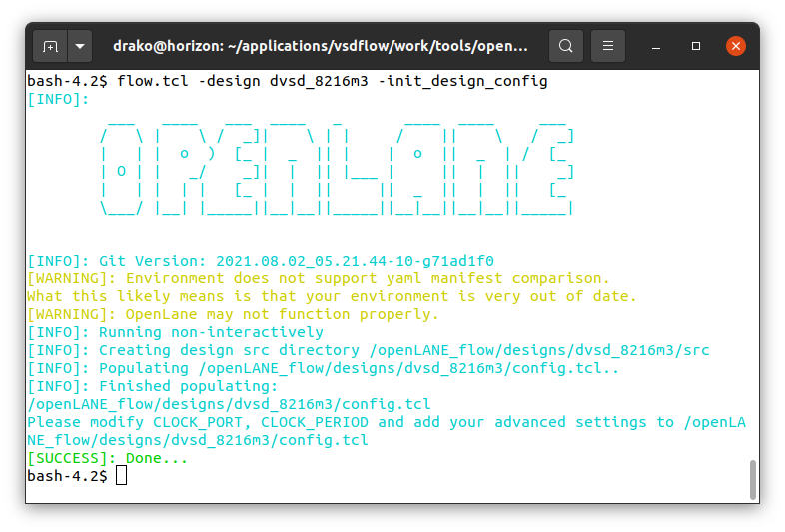Click 'Running non-interactively' info line
785x532 pixels.
pyautogui.click(x=175, y=332)
